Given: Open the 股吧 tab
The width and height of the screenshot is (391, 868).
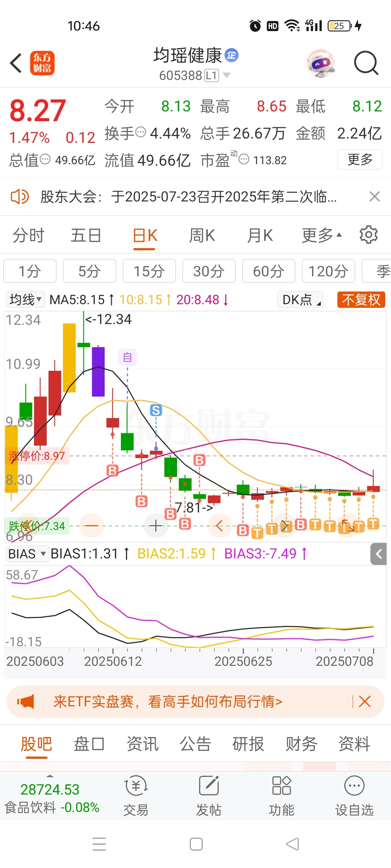Looking at the screenshot, I should pos(37,744).
